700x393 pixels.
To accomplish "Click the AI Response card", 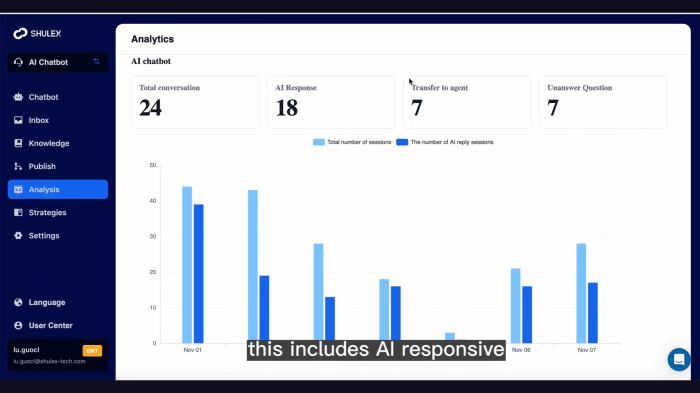I will [331, 102].
